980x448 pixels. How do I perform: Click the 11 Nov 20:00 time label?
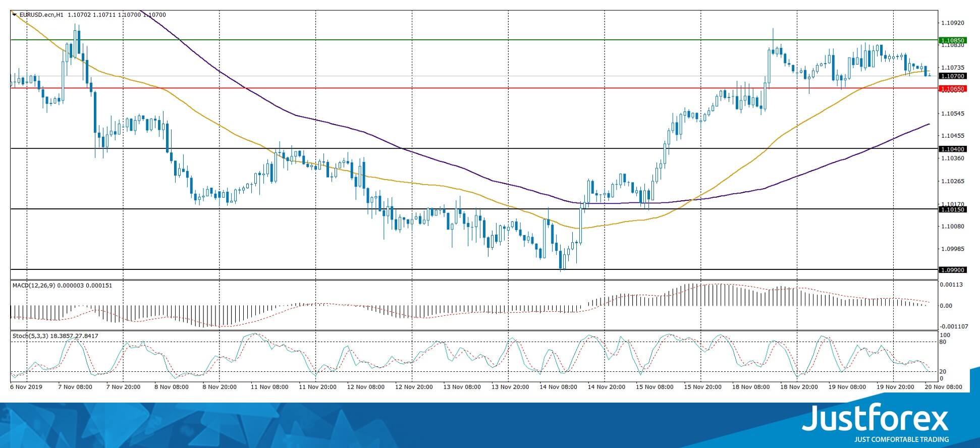pyautogui.click(x=318, y=387)
